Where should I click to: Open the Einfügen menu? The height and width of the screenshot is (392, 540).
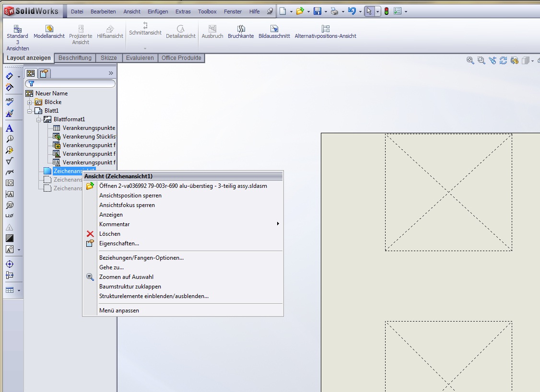pos(158,12)
